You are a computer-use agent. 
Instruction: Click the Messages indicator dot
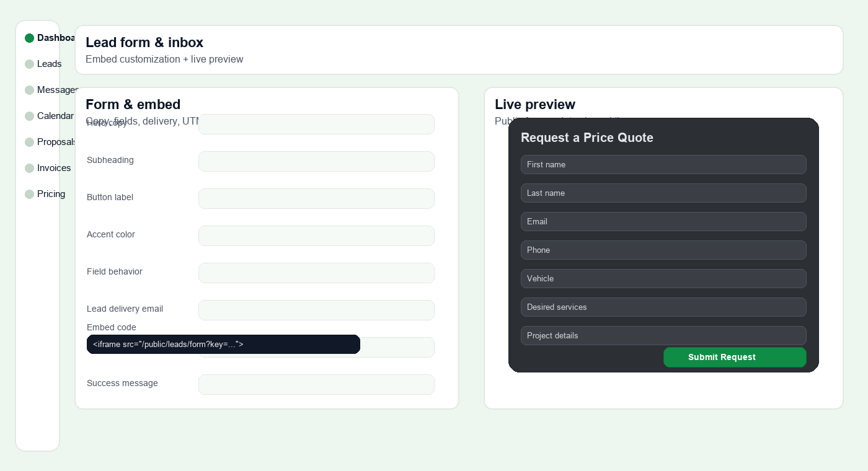[30, 90]
